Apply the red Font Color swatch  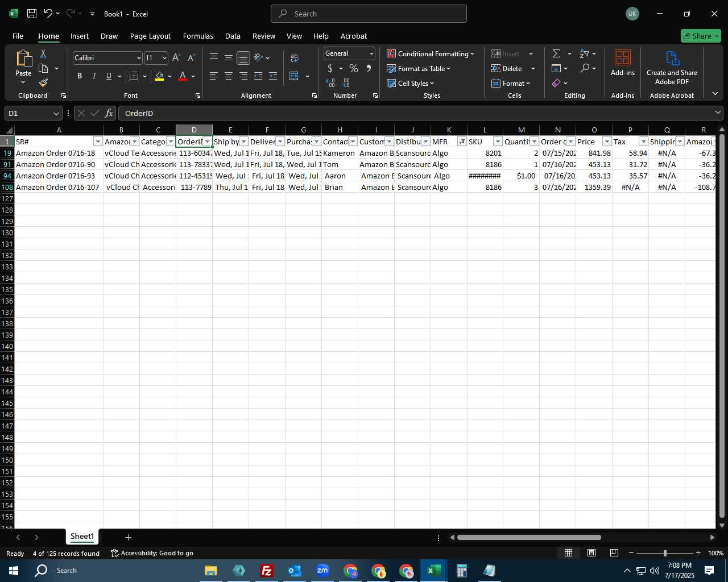click(183, 76)
